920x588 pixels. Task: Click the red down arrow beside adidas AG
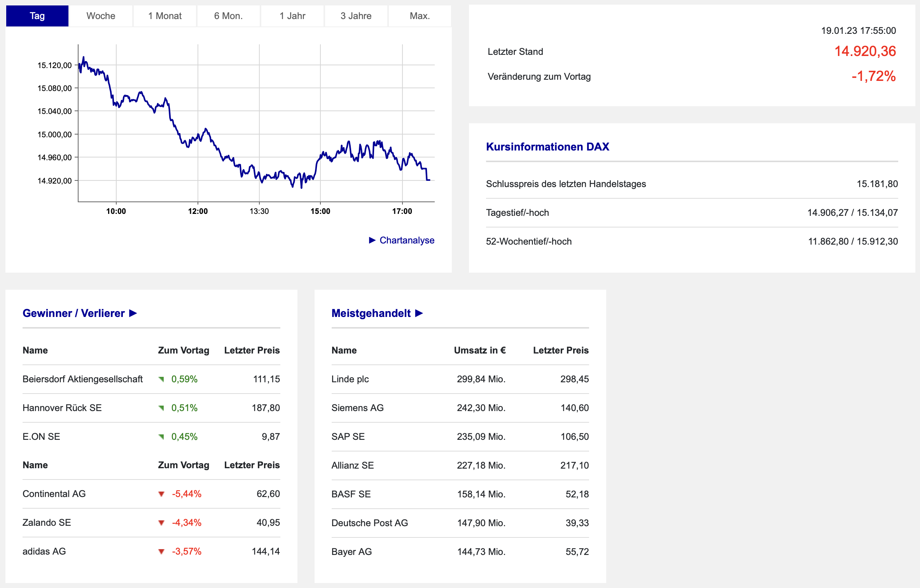point(161,552)
